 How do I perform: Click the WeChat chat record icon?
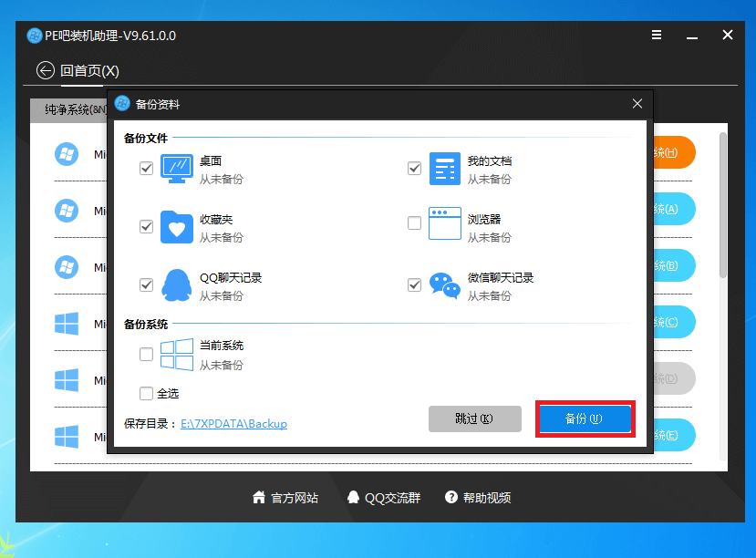(445, 285)
